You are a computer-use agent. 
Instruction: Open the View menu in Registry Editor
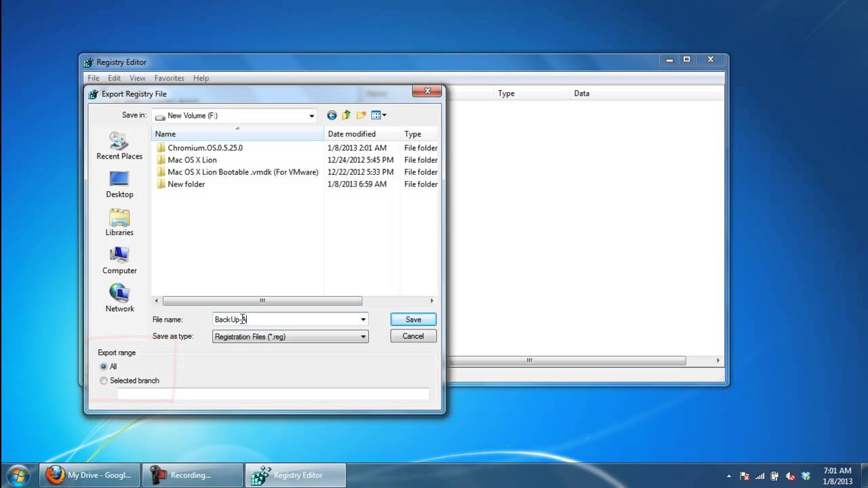[x=138, y=79]
